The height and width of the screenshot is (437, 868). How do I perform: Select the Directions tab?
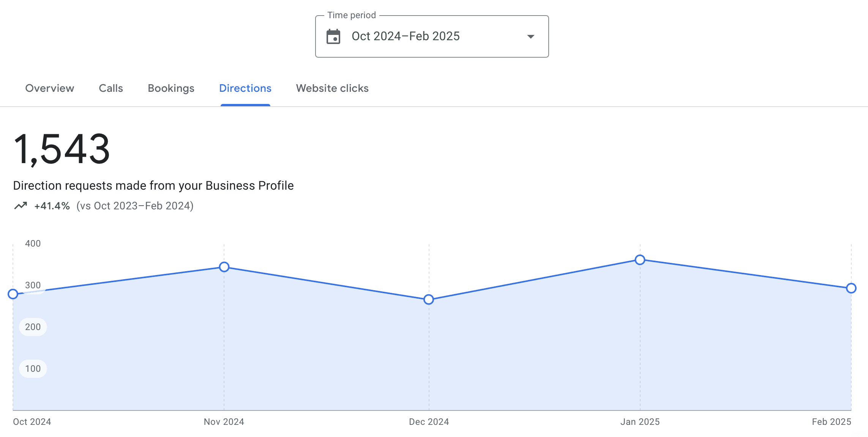click(x=245, y=88)
